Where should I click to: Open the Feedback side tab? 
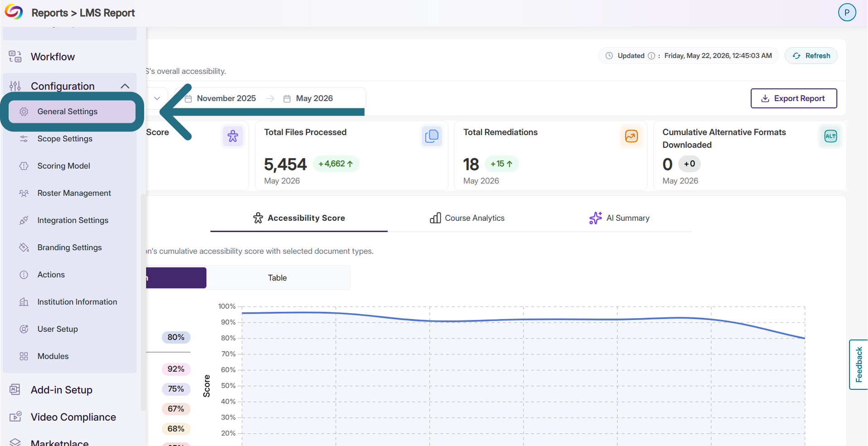[x=858, y=364]
